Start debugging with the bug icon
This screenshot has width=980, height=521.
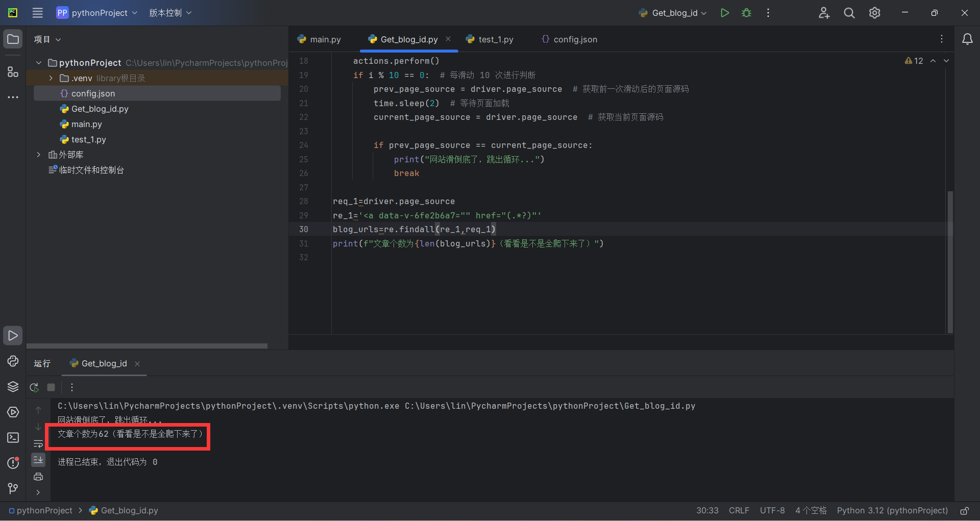click(x=746, y=13)
